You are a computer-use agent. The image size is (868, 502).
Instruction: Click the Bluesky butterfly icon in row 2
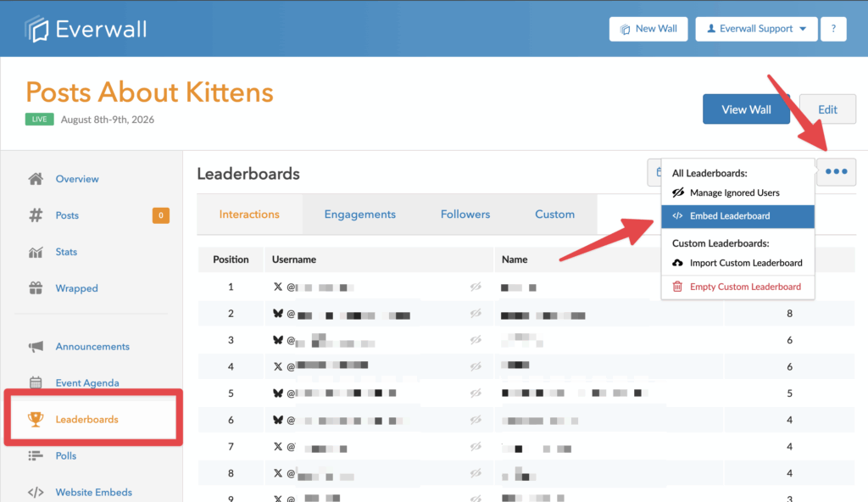click(278, 314)
